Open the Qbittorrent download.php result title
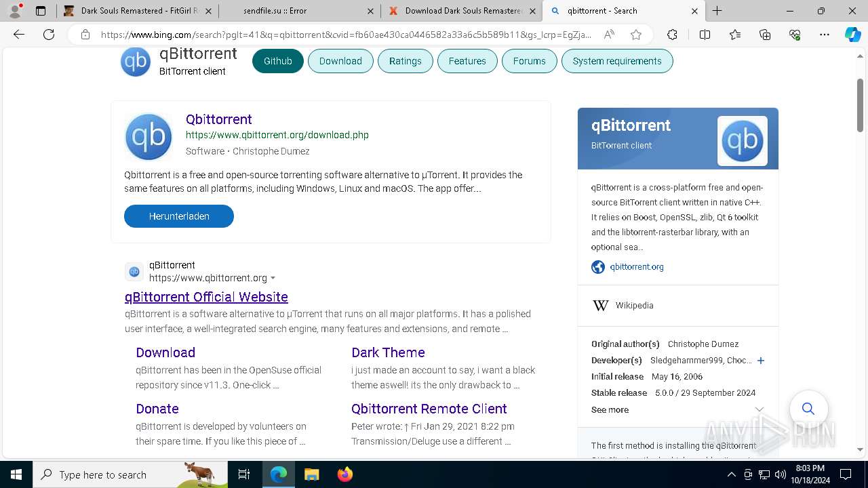The image size is (868, 488). 219,119
